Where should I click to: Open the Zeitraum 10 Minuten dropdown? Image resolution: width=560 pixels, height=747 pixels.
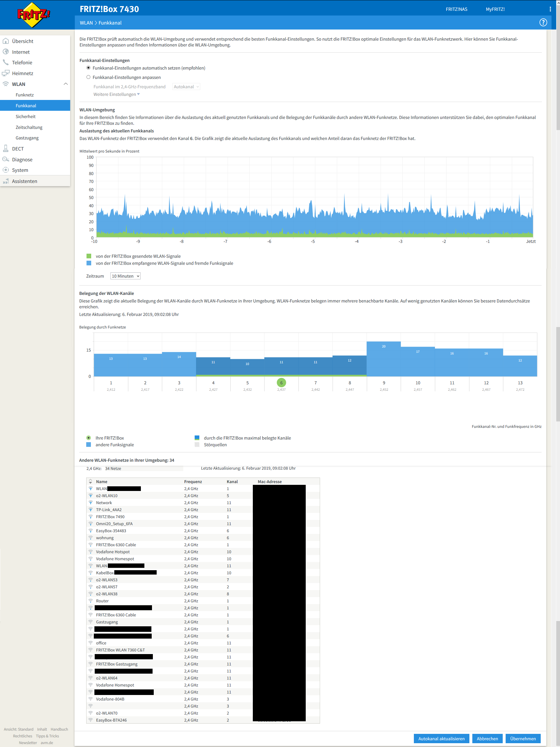point(125,276)
